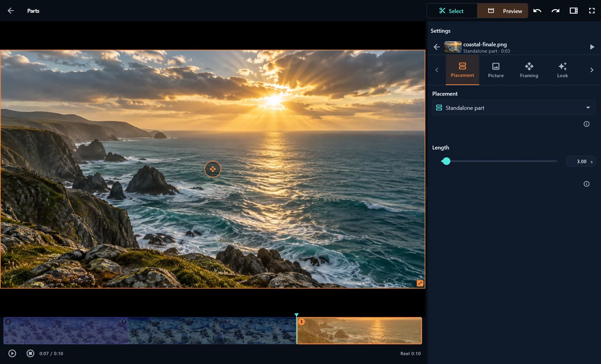This screenshot has height=364, width=601.
Task: Switch to the Picture tab
Action: point(496,70)
